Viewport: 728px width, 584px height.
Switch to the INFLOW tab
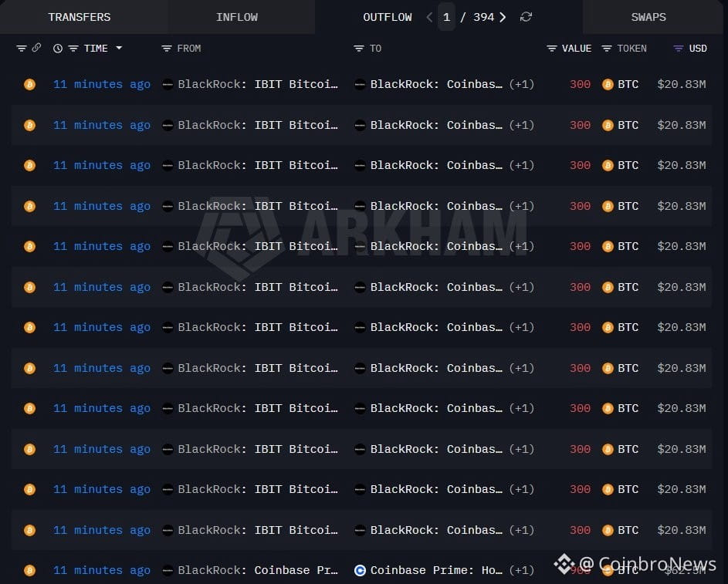click(x=237, y=17)
